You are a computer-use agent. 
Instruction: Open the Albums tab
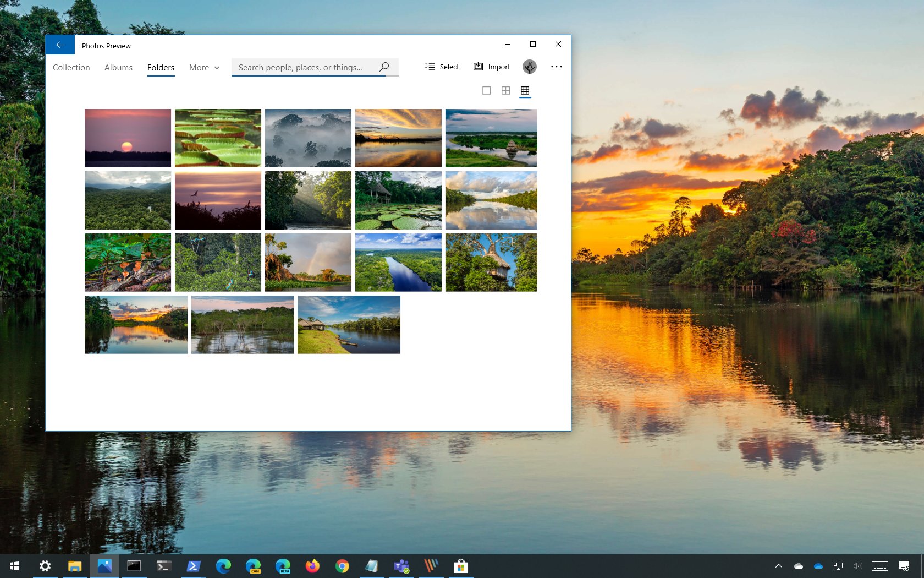pyautogui.click(x=118, y=68)
